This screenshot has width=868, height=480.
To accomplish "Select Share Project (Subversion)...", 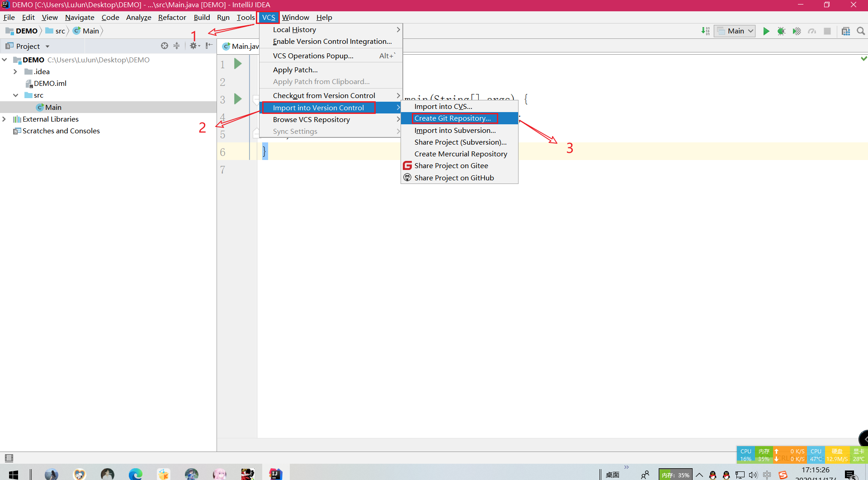I will tap(459, 142).
